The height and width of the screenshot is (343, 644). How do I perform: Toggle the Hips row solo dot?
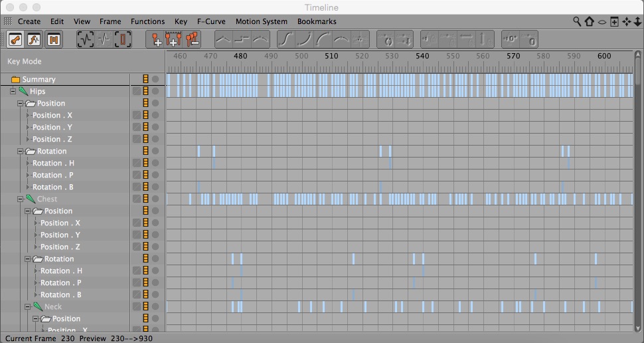point(155,91)
